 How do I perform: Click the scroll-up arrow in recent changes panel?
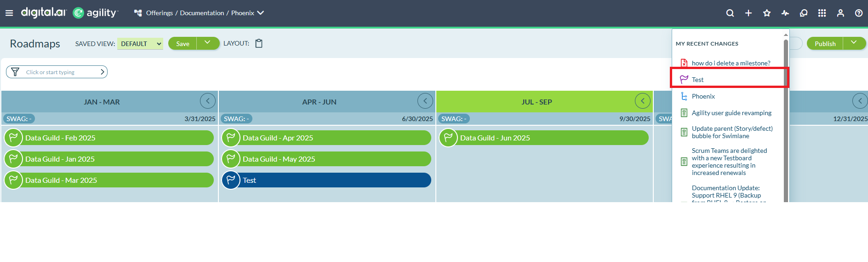(x=786, y=35)
